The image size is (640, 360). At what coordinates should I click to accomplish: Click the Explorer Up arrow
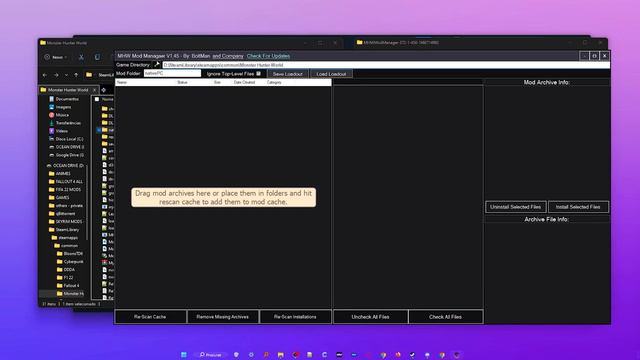tap(76, 75)
